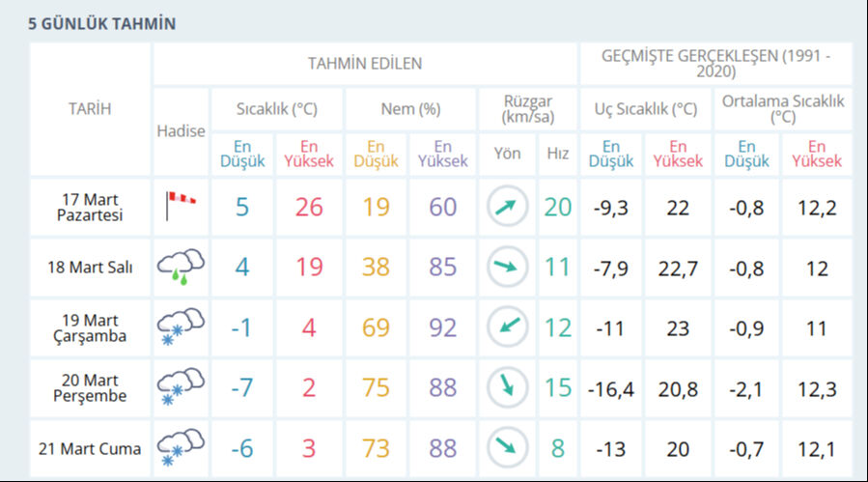Click the snow cloud icon for 21 Mart Cuma
The height and width of the screenshot is (482, 868).
[x=181, y=447]
